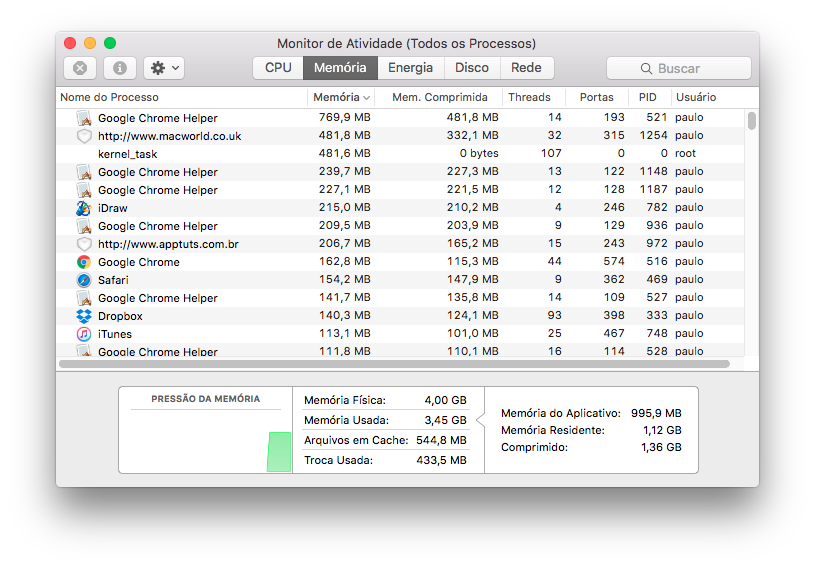Toggle sort order on Memória column header

point(341,97)
